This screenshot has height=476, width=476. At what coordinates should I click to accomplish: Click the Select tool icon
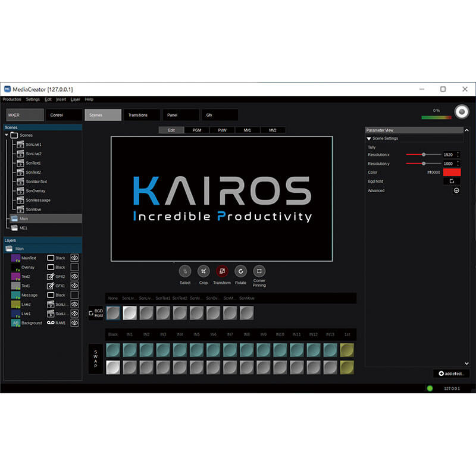tap(184, 271)
